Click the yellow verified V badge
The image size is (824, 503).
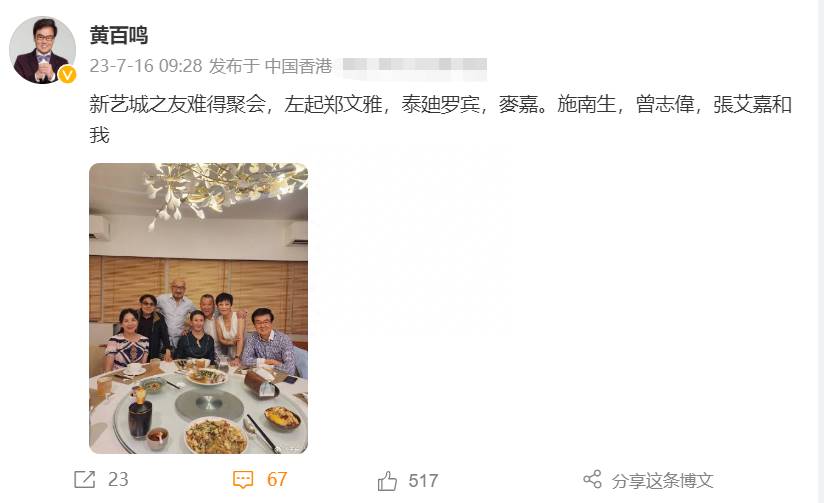(x=67, y=75)
